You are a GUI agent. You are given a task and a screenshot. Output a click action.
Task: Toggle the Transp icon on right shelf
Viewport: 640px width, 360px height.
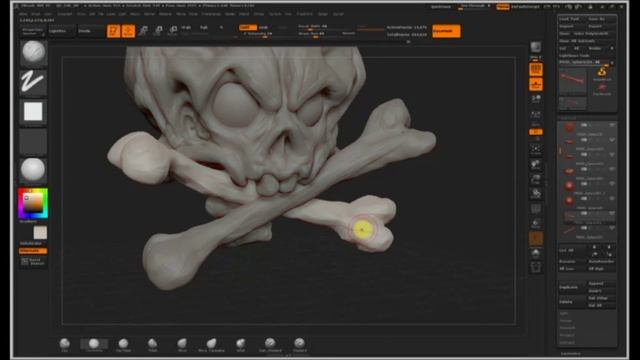[536, 223]
